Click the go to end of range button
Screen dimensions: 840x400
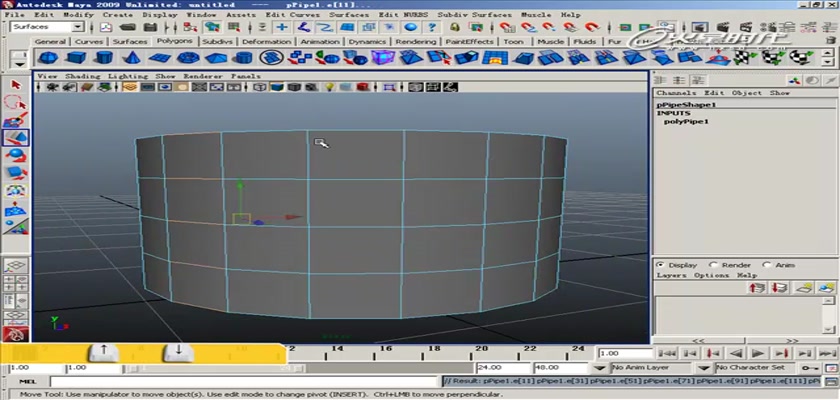coord(827,353)
